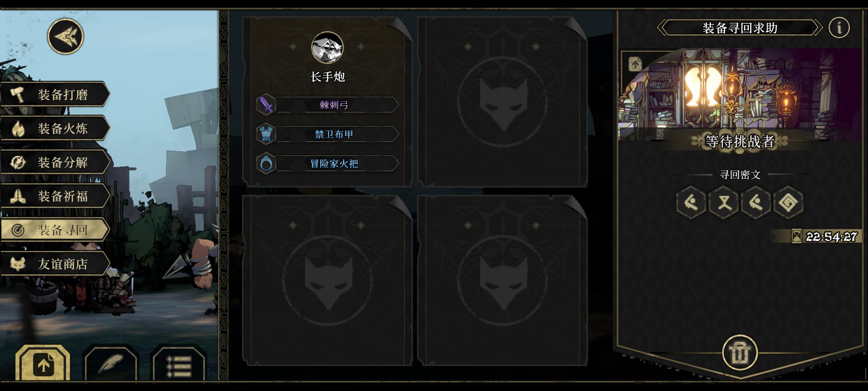Screen dimensions: 868x391
Task: Click the first 寻回密文 rune symbol
Action: pos(691,202)
